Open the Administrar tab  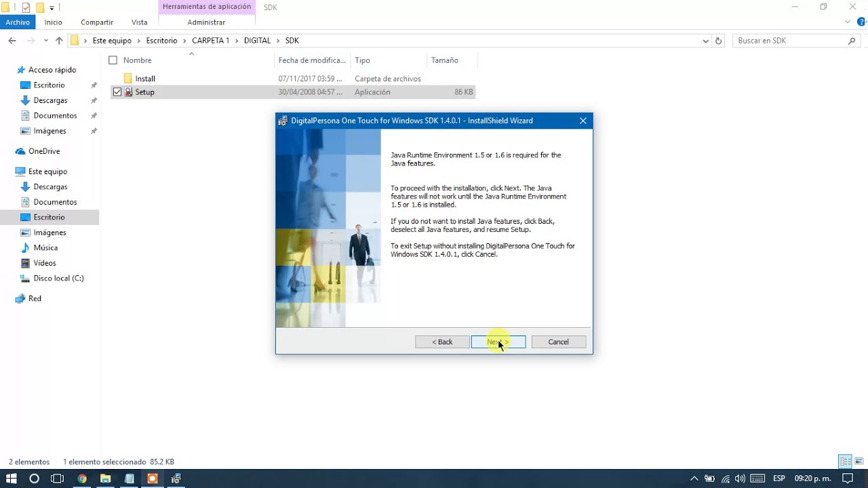(206, 22)
